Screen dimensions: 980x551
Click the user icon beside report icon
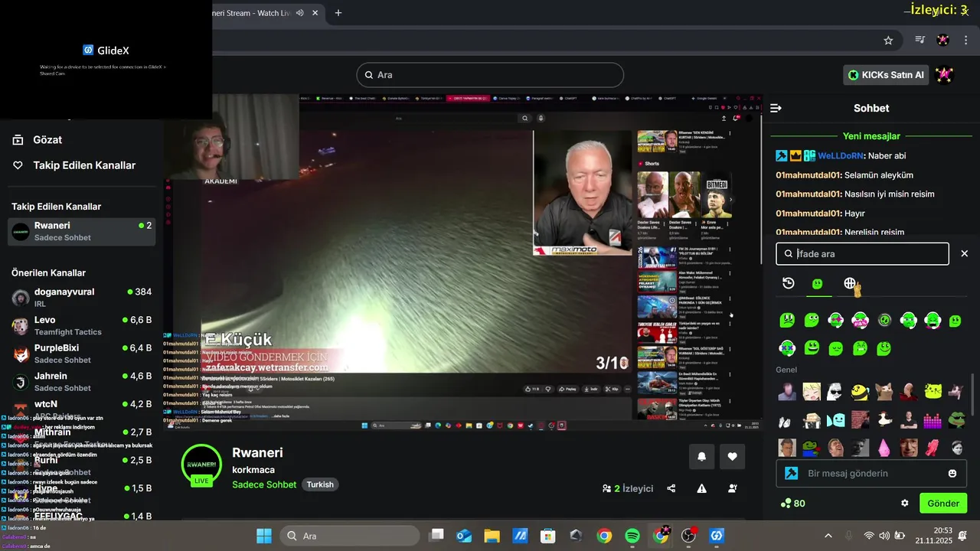tap(733, 488)
